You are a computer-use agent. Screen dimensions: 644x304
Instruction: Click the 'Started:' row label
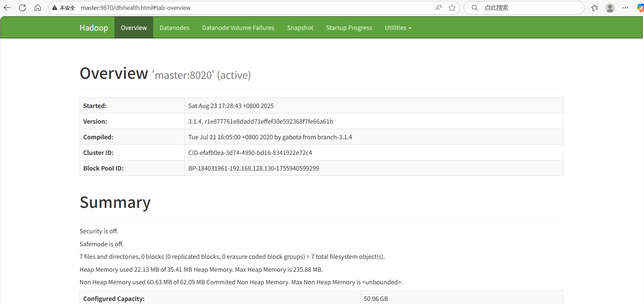point(95,106)
